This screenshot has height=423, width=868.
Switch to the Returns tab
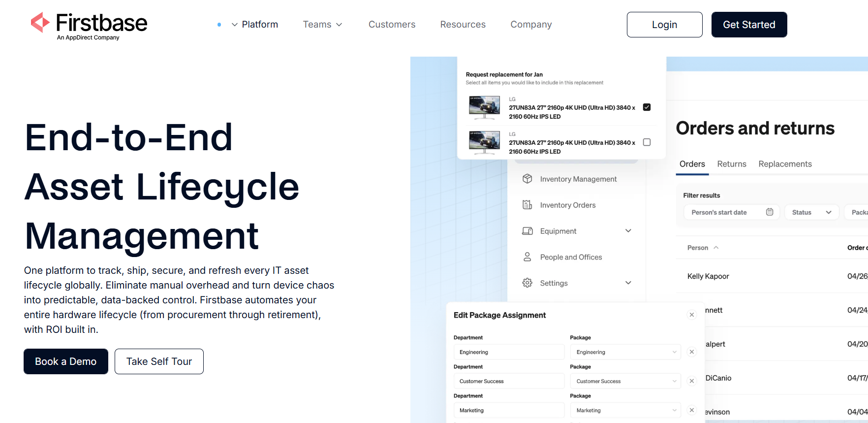tap(732, 164)
